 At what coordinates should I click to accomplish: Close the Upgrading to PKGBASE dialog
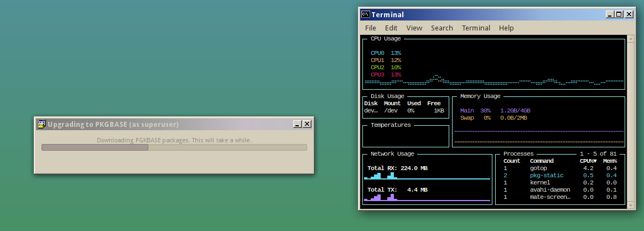pyautogui.click(x=307, y=124)
